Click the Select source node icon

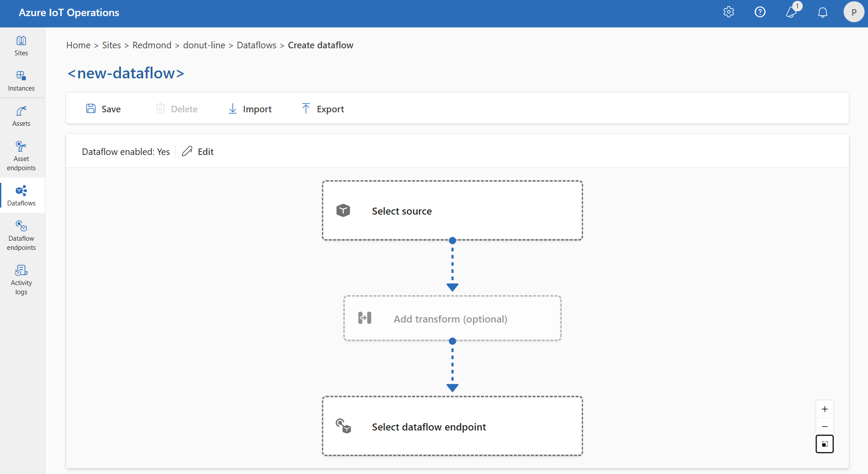[x=344, y=211]
